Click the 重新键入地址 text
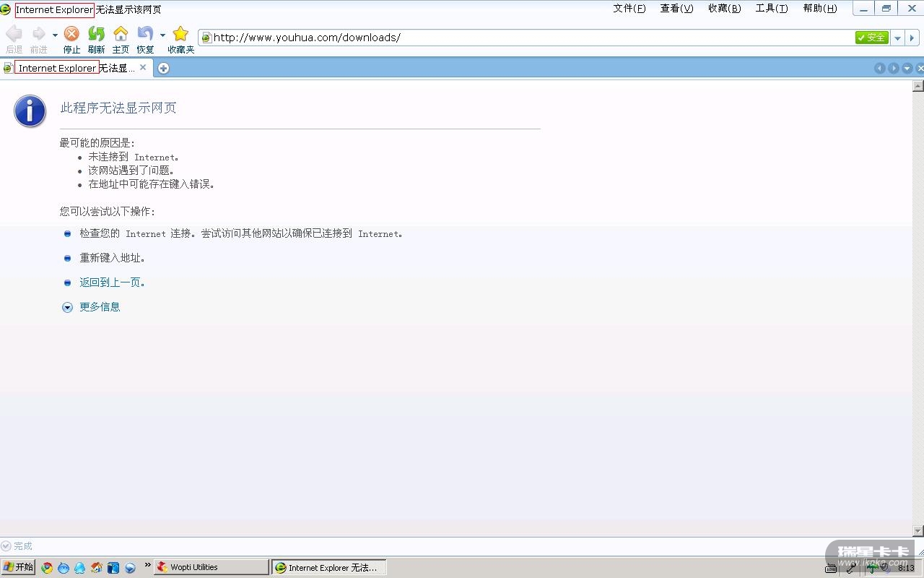The width and height of the screenshot is (924, 578). point(112,258)
